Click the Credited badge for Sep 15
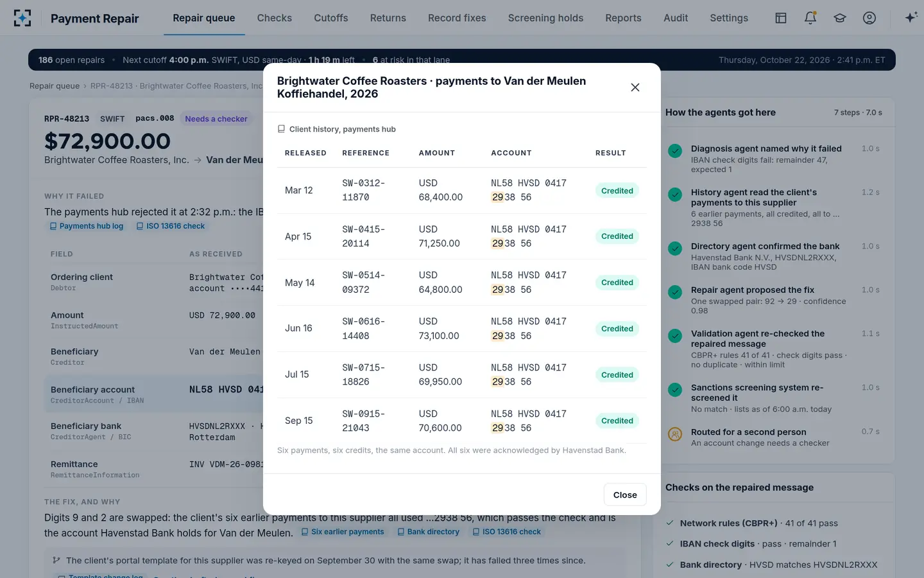This screenshot has height=578, width=924. 617,421
